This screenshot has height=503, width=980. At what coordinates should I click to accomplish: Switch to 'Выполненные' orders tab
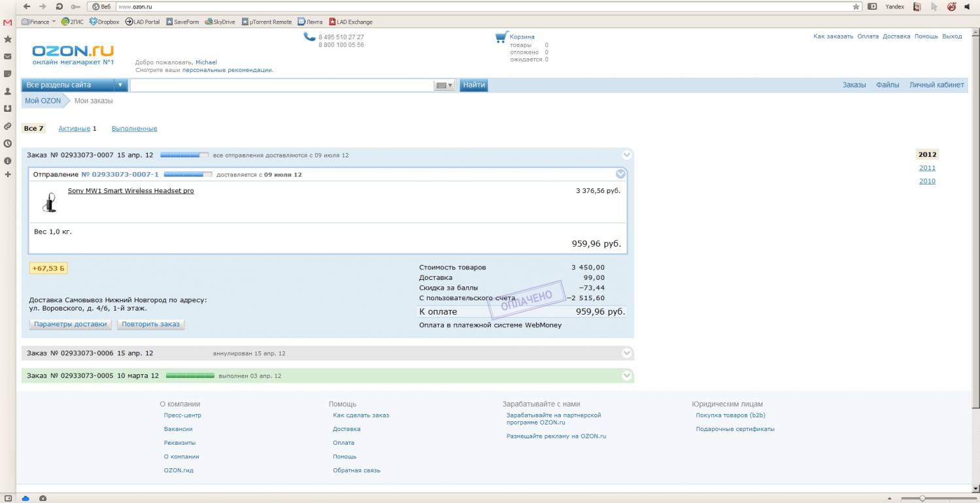[134, 129]
